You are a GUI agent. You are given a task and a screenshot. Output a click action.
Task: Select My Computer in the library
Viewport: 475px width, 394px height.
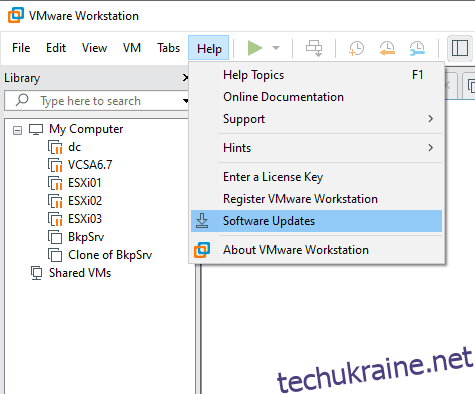(x=86, y=129)
